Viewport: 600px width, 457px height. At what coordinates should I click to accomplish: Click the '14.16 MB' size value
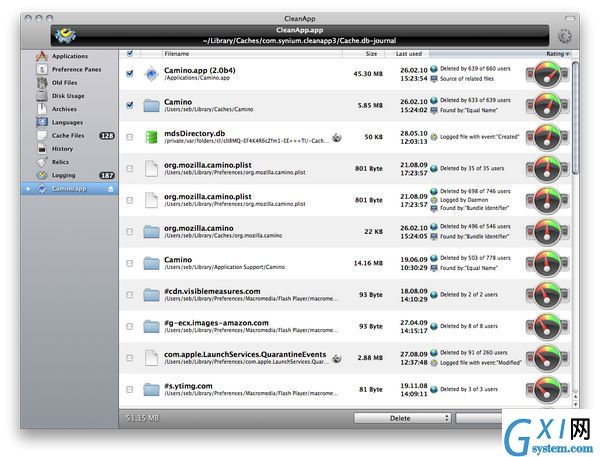pos(368,263)
